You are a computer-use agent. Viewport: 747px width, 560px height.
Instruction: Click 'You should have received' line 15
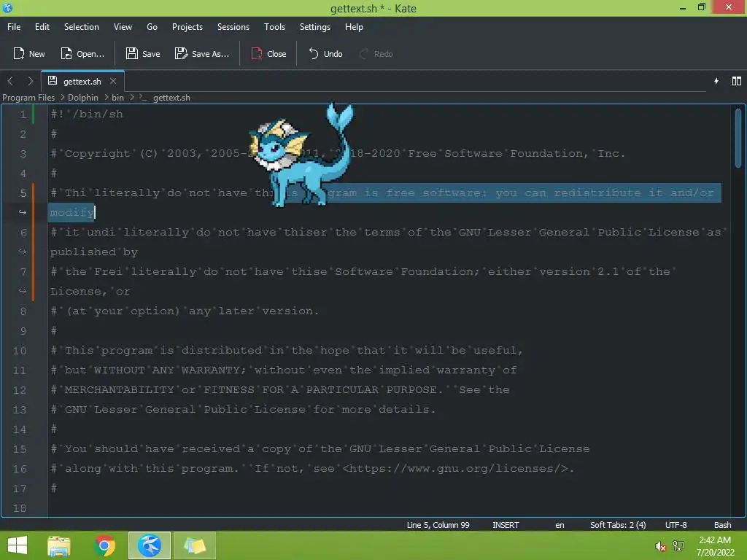pos(152,449)
